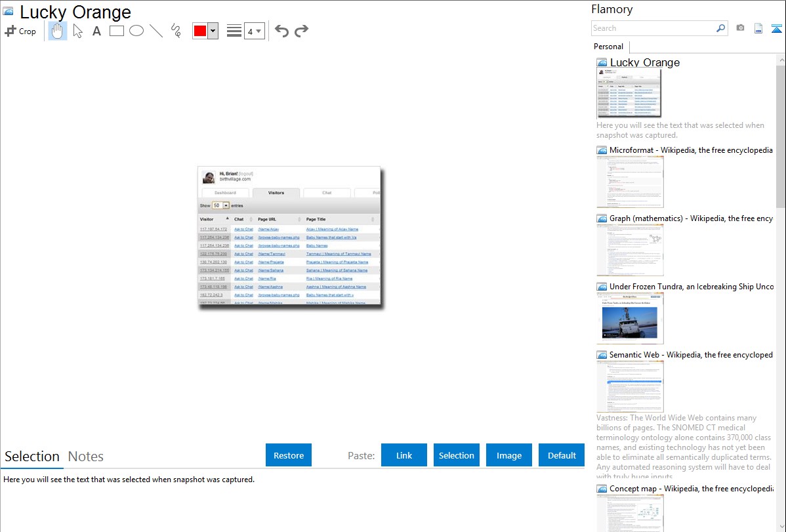Switch to the Selection tab
The width and height of the screenshot is (786, 532).
(32, 457)
